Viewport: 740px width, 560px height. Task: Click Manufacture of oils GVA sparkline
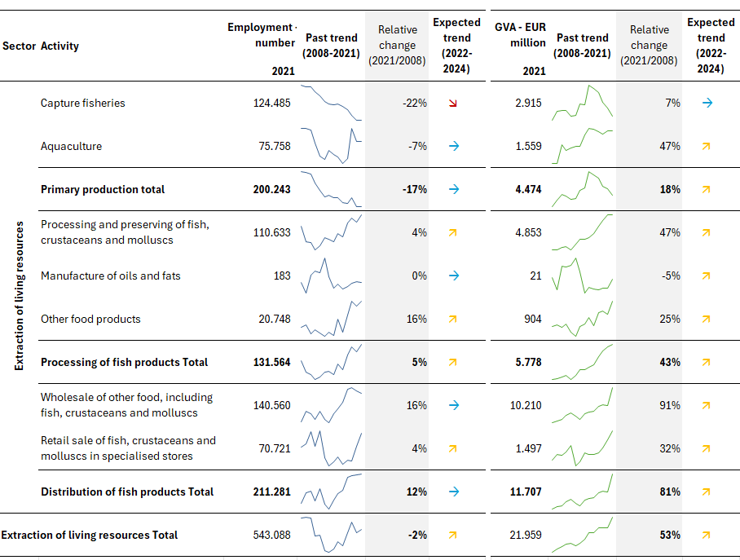[583, 276]
